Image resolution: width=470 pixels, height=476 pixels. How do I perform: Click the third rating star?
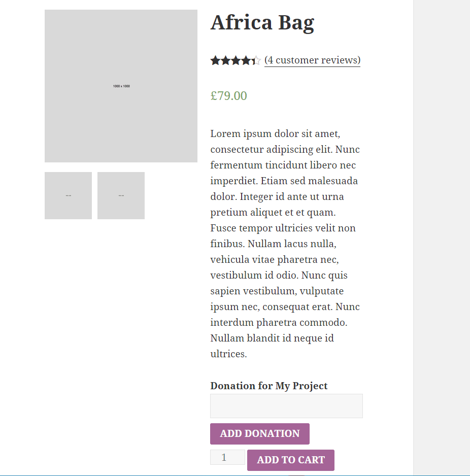coord(236,61)
